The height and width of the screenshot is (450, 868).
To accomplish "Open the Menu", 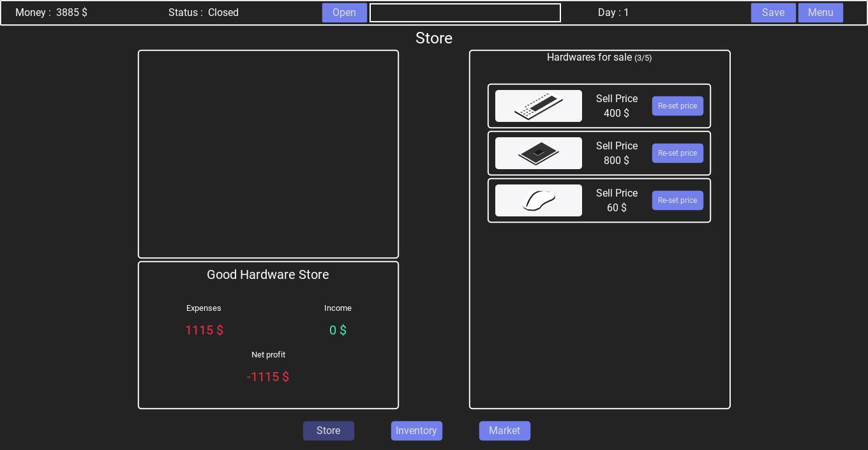I will click(820, 13).
